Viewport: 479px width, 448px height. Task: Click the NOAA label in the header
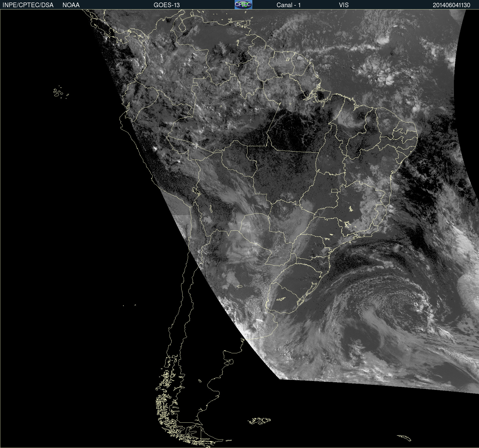coord(71,5)
